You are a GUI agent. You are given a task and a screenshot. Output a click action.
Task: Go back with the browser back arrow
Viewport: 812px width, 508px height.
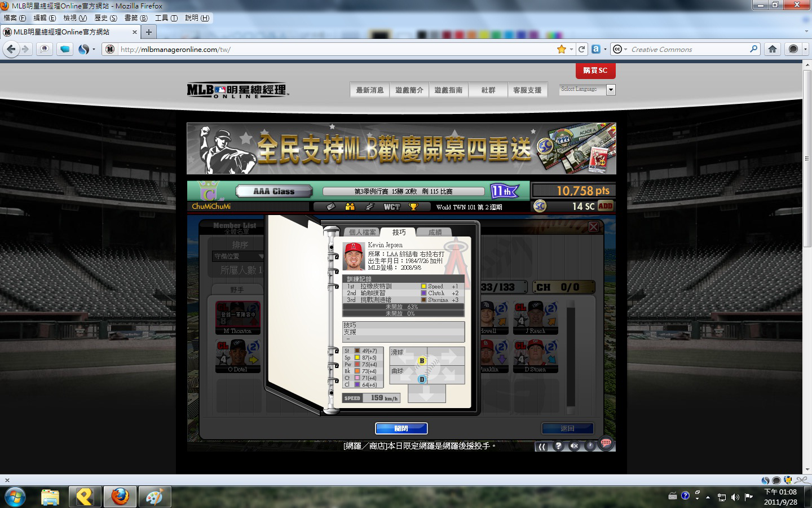point(11,49)
